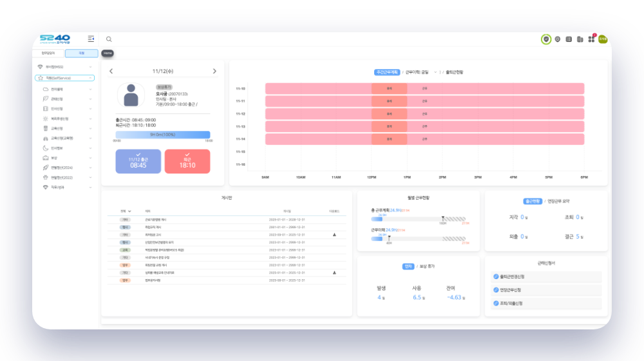Click the green-ringed shield icon

(546, 39)
